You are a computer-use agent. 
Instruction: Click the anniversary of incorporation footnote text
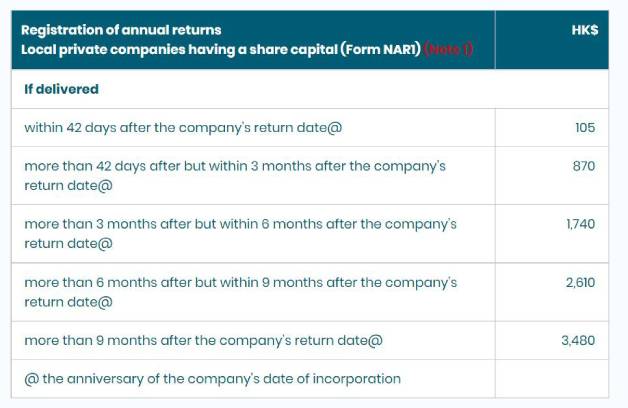coord(220,379)
